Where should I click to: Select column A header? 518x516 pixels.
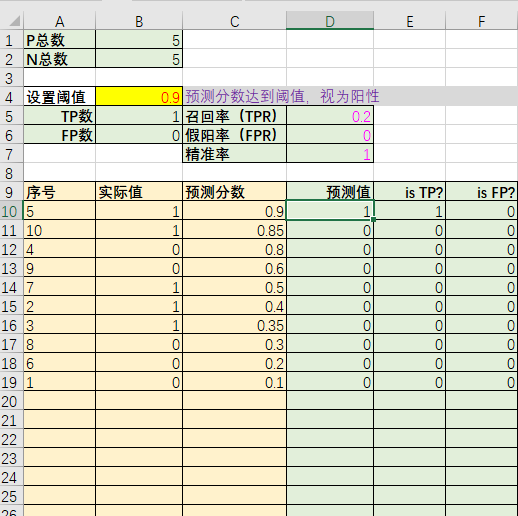point(60,21)
